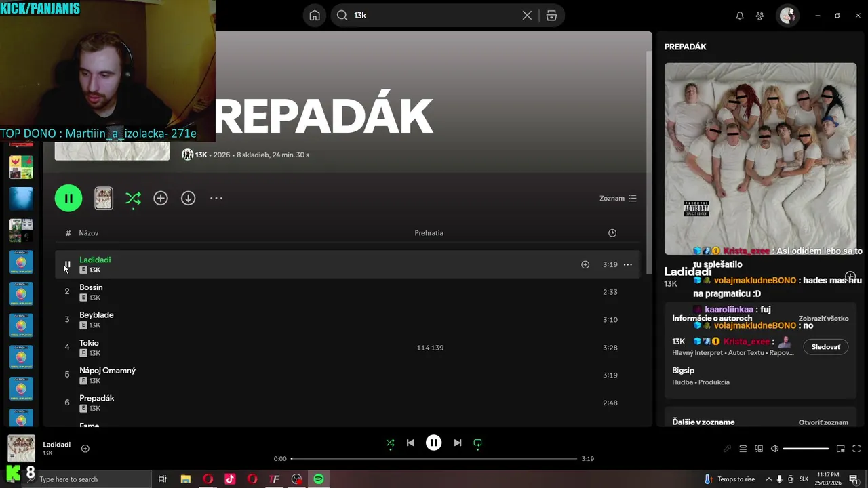This screenshot has width=868, height=488.
Task: Open the queue icon
Action: (x=743, y=449)
